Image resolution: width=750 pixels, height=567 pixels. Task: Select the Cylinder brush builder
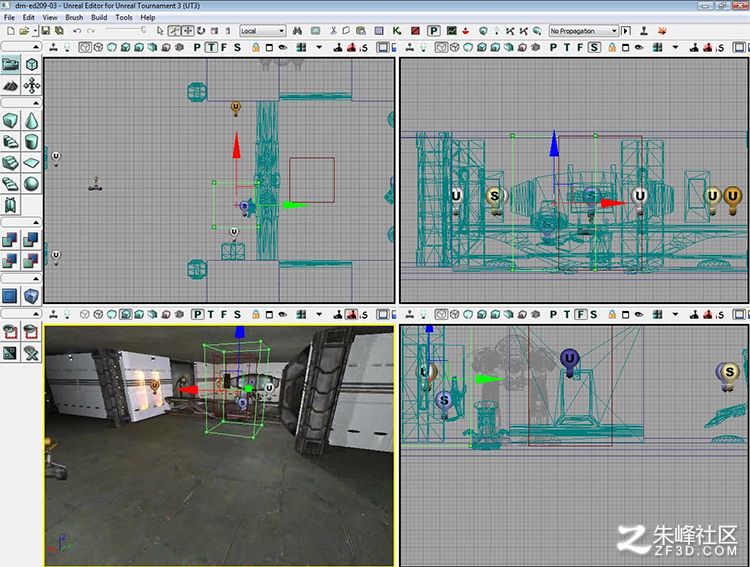pos(32,142)
